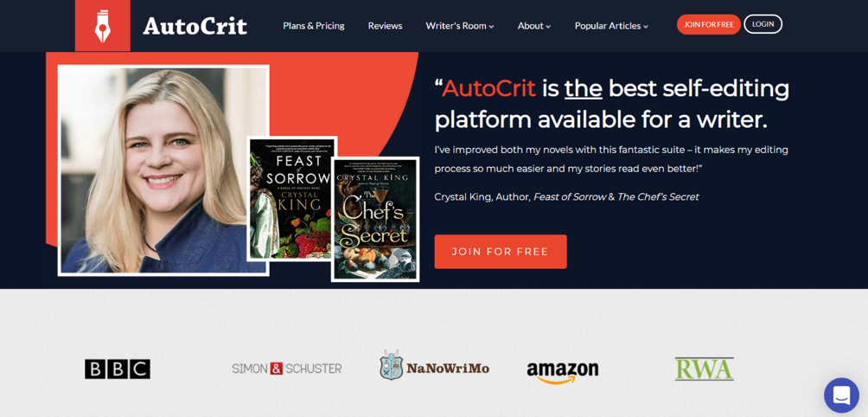Expand the Writer's Room dropdown menu
The height and width of the screenshot is (417, 868).
(x=459, y=25)
